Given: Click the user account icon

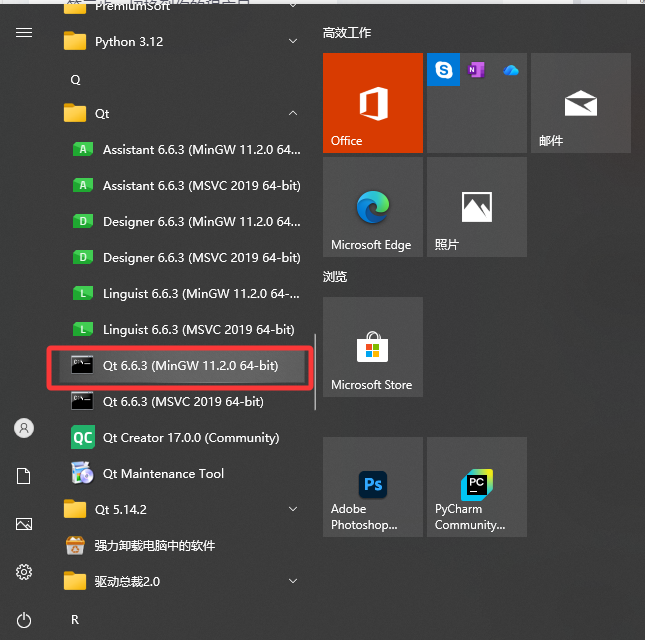Looking at the screenshot, I should [24, 428].
